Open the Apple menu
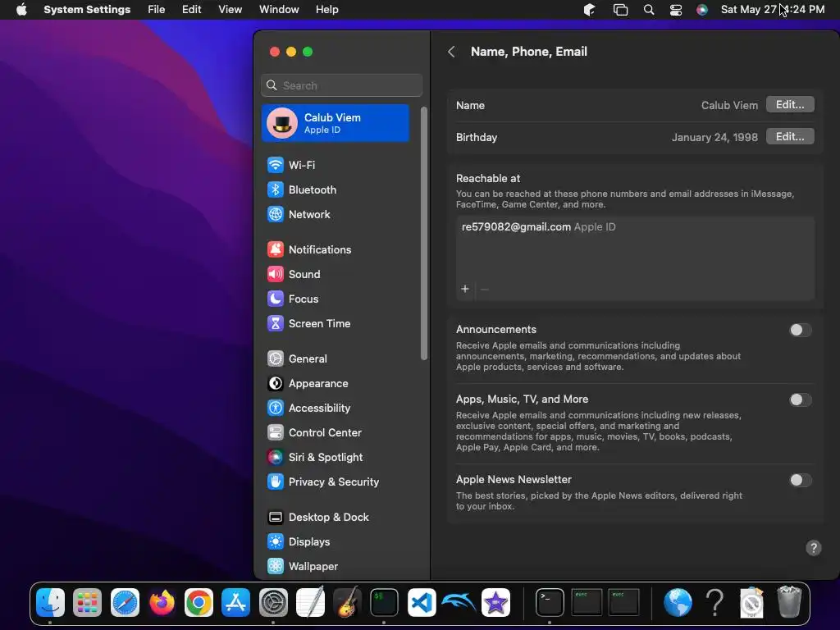This screenshot has height=630, width=840. 21,10
